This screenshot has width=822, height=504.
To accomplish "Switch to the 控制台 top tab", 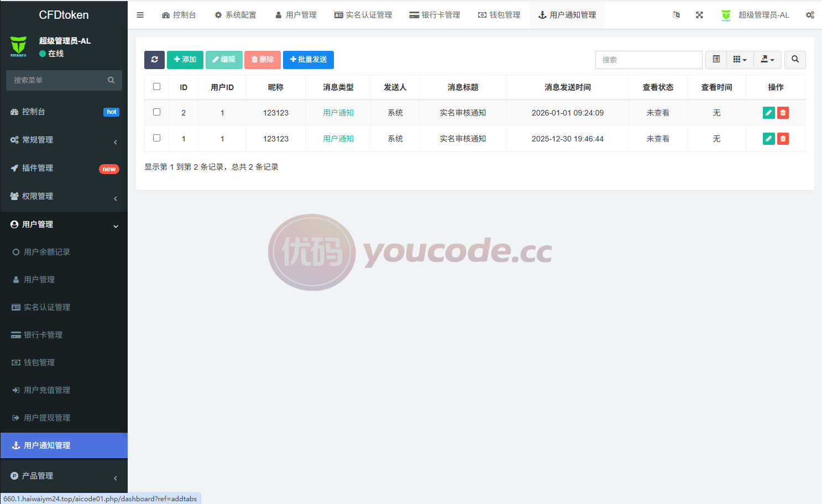I will (x=179, y=15).
